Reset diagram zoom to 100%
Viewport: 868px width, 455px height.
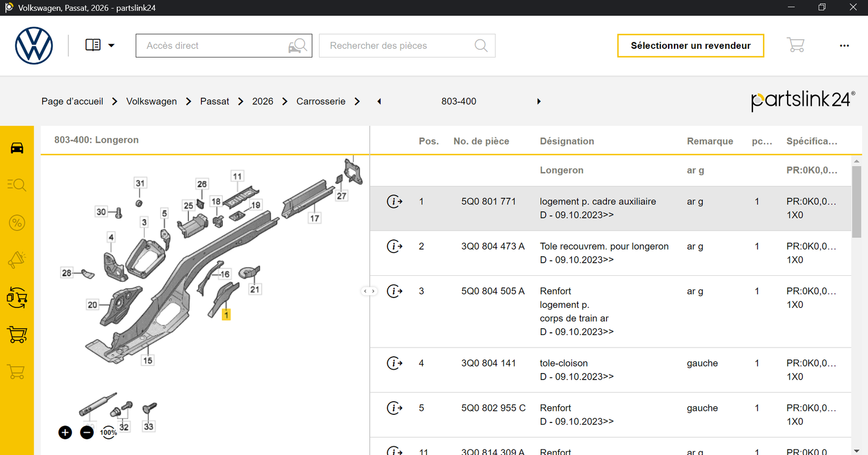click(x=108, y=432)
